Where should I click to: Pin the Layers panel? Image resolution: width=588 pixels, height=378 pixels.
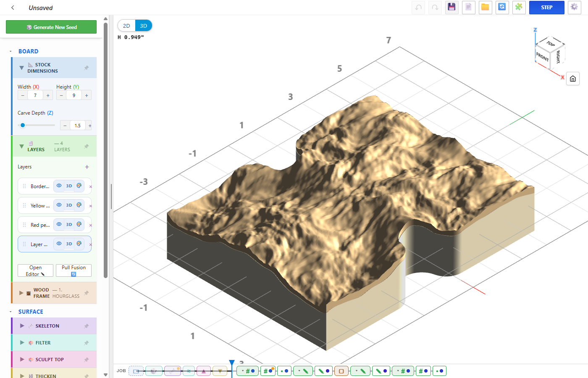(87, 146)
